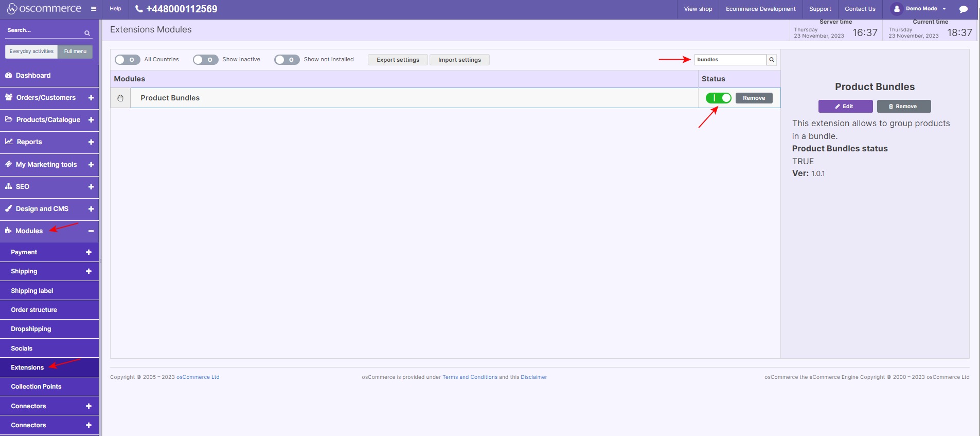Expand the Products/Catalogue menu plus

tap(91, 120)
